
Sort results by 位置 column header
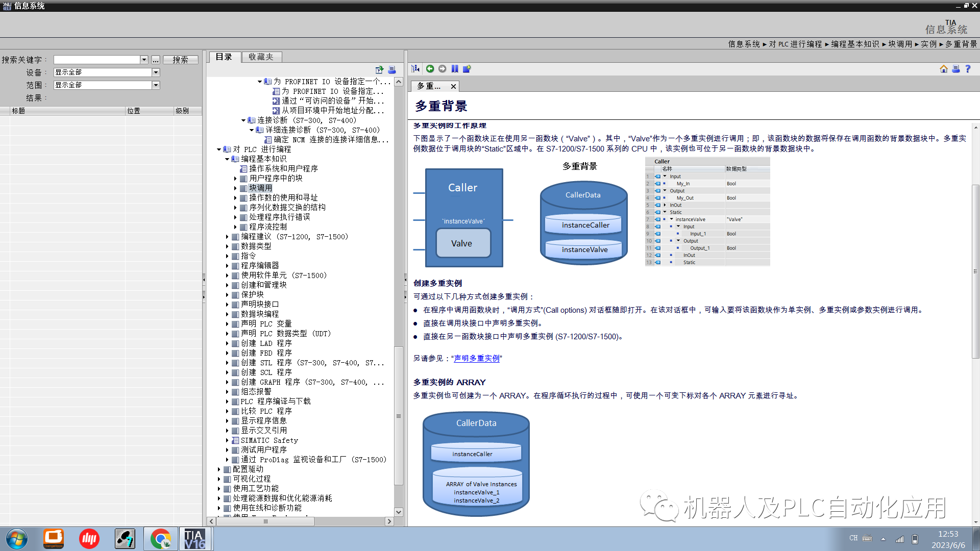tap(150, 111)
